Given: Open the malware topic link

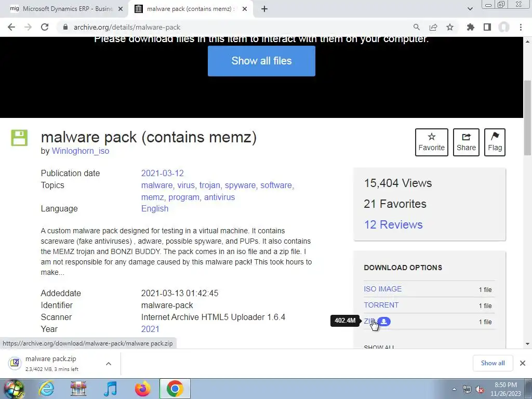Looking at the screenshot, I should [157, 185].
